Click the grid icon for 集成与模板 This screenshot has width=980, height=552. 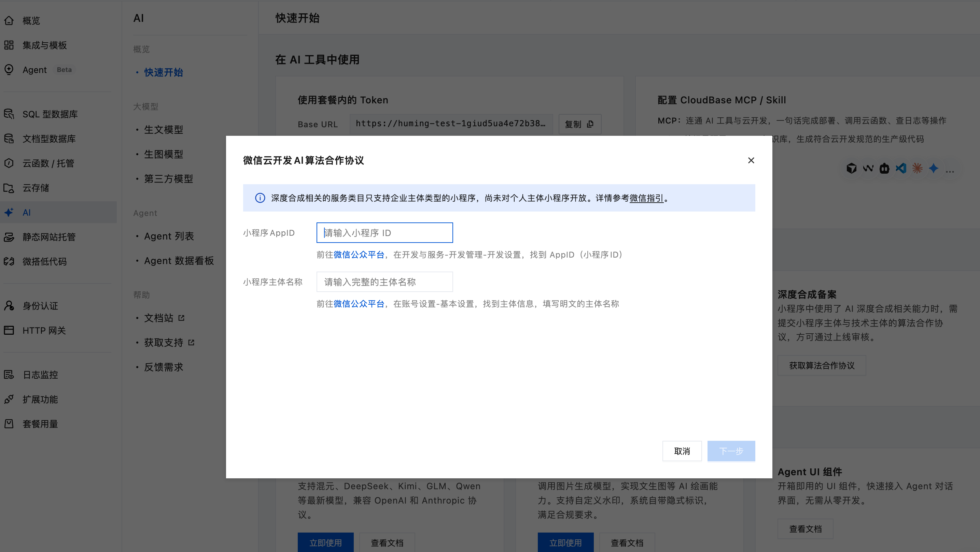[9, 45]
